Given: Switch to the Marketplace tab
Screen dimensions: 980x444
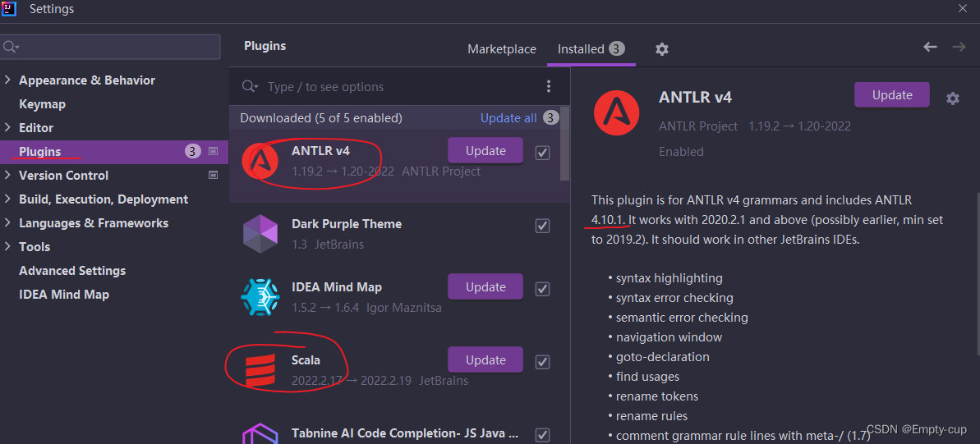Looking at the screenshot, I should coord(502,48).
